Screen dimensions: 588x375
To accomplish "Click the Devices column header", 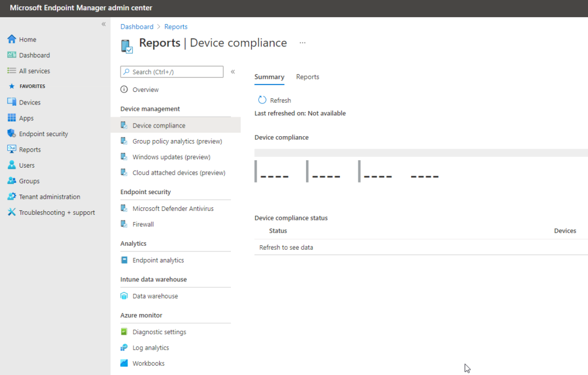I will pos(565,231).
